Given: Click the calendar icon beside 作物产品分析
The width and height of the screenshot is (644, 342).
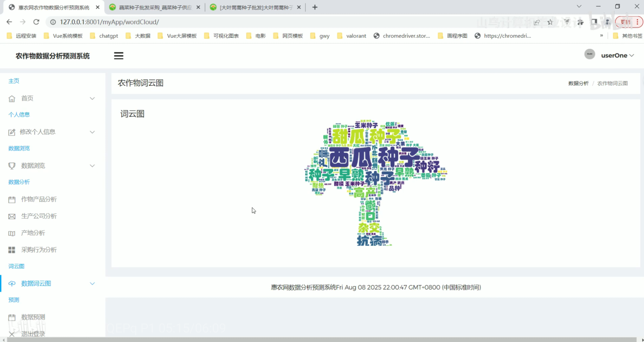Looking at the screenshot, I should pyautogui.click(x=12, y=199).
